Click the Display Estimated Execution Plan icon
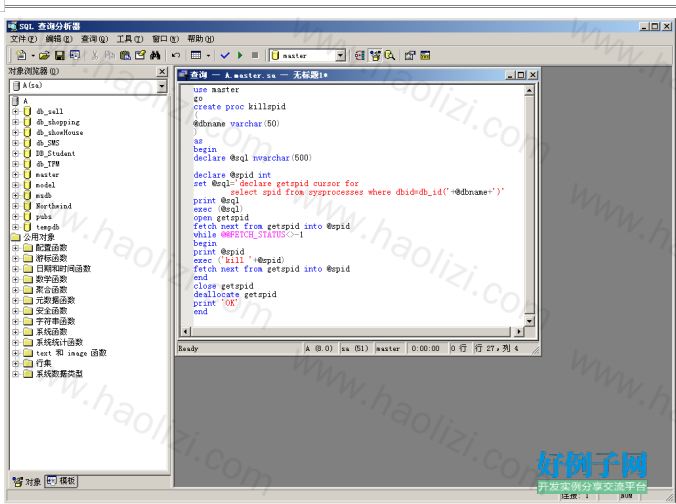 tap(360, 55)
